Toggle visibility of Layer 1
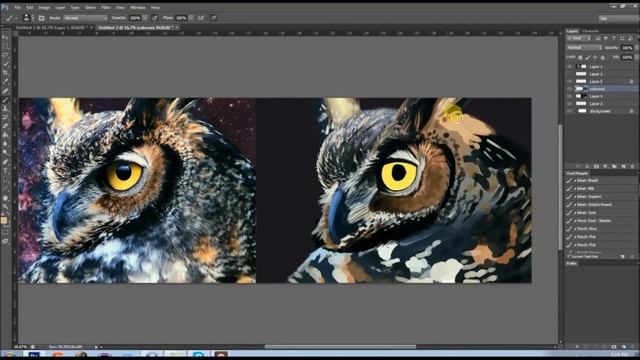 569,67
